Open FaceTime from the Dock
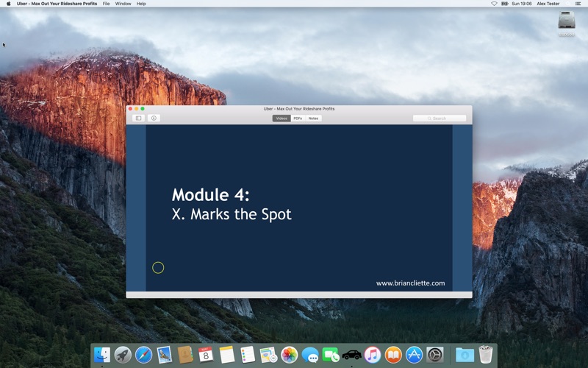This screenshot has height=368, width=588. coord(331,355)
